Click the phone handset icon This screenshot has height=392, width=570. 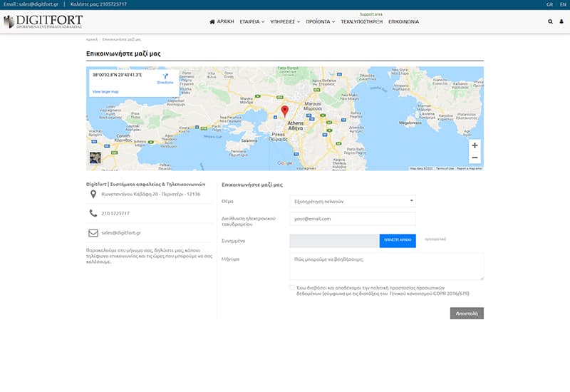click(93, 213)
